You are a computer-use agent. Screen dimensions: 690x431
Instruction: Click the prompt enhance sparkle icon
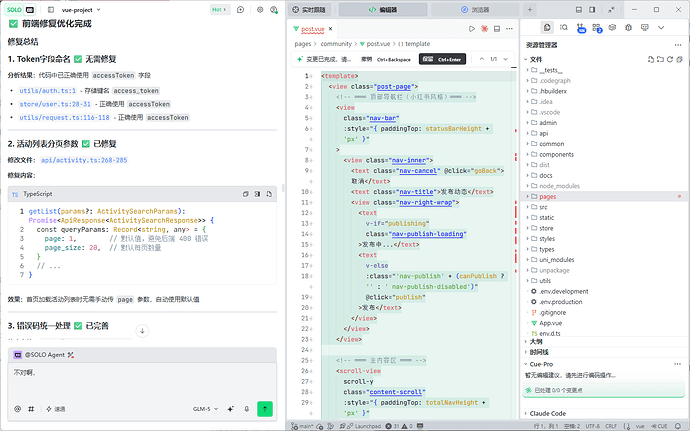click(231, 409)
